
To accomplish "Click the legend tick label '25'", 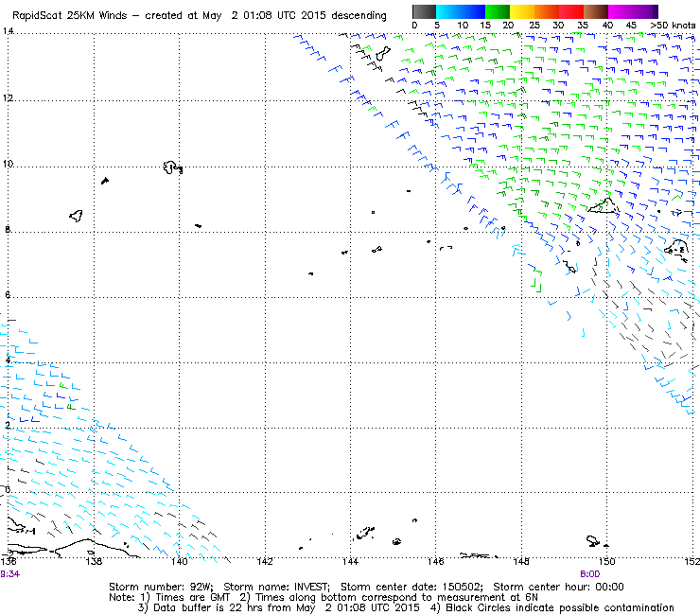I will (534, 26).
